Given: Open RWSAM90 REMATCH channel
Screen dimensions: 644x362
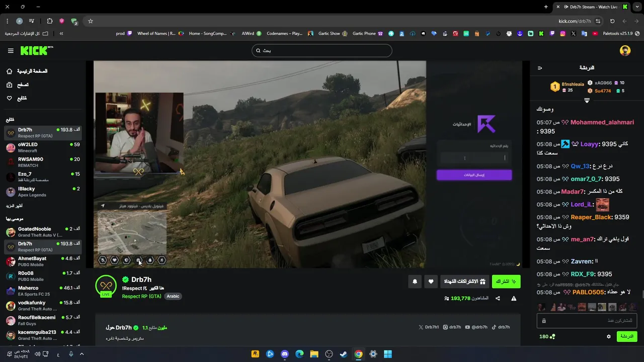Looking at the screenshot, I should click(43, 162).
